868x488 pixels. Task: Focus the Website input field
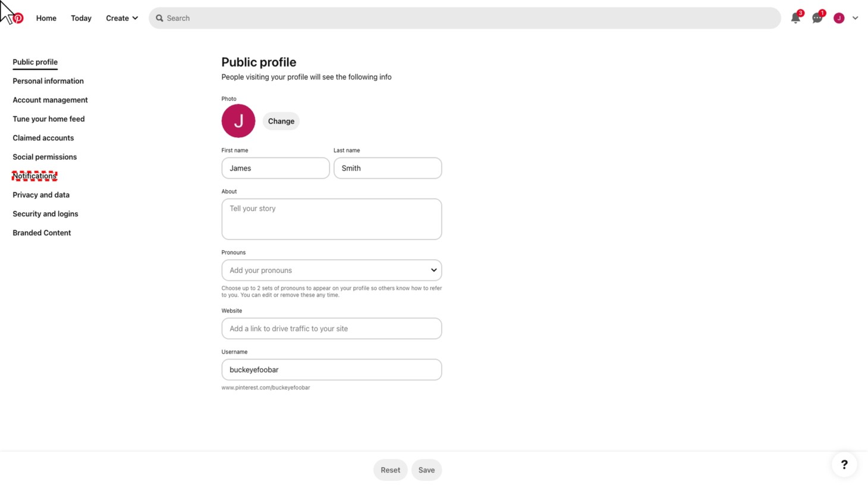click(x=332, y=329)
